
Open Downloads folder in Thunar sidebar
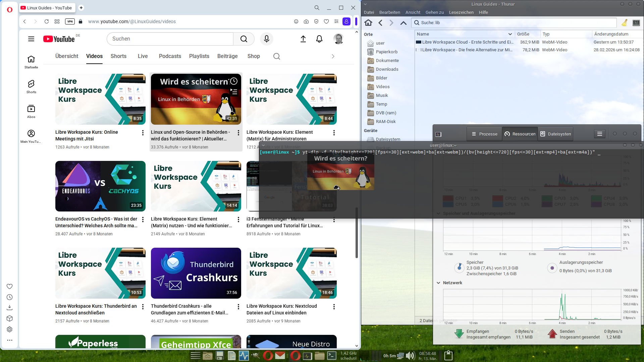pyautogui.click(x=387, y=69)
